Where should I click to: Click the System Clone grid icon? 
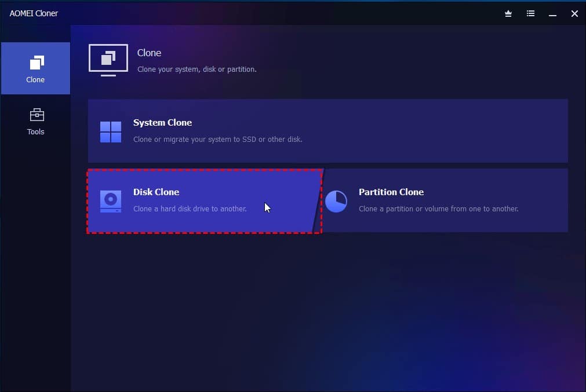pos(110,131)
